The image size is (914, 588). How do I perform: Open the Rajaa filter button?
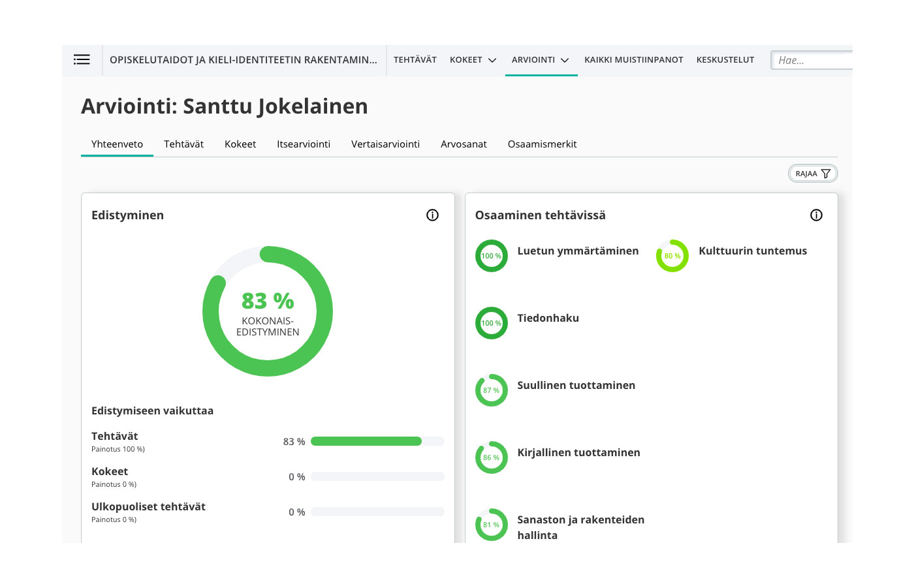tap(812, 174)
